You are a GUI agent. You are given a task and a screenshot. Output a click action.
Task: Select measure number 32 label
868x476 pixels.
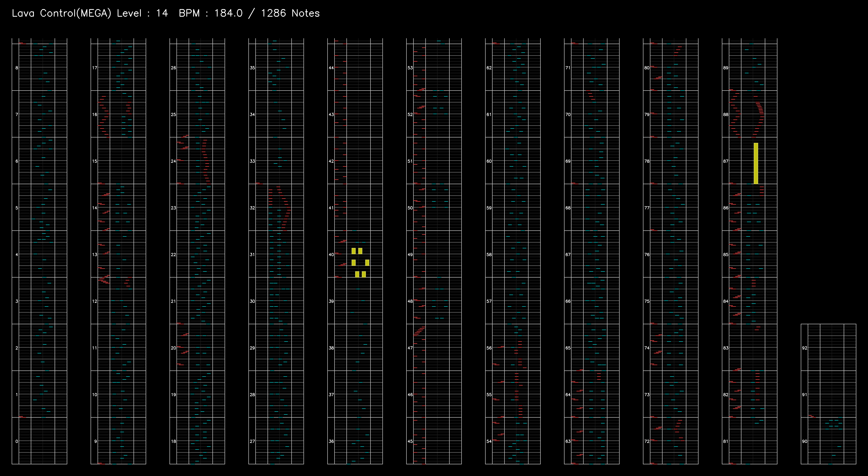click(x=252, y=208)
